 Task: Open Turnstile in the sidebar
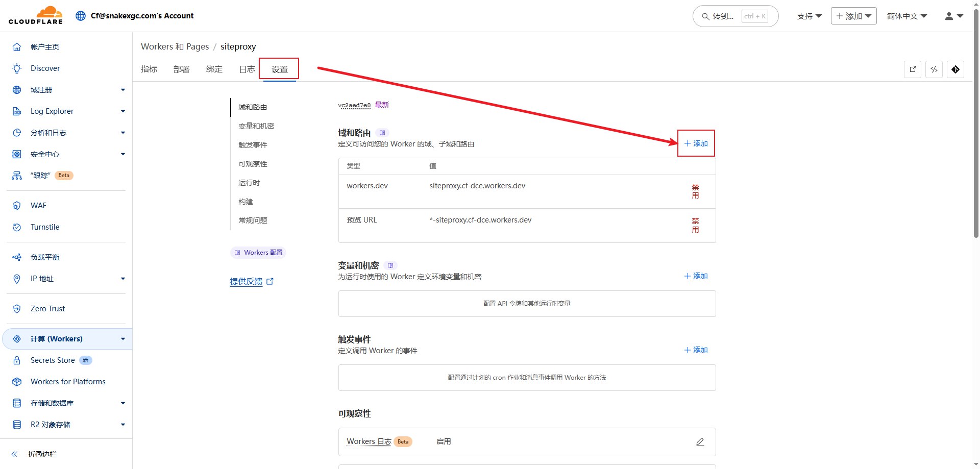[x=45, y=227]
